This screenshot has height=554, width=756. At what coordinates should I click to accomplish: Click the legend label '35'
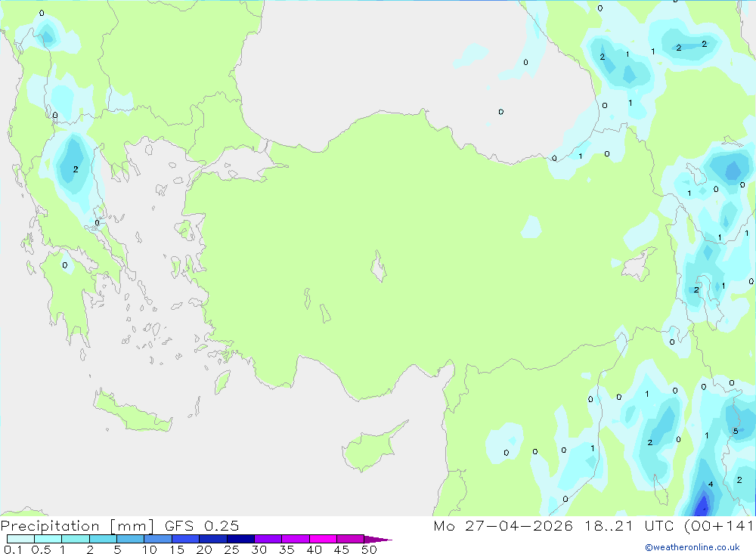pos(287,549)
